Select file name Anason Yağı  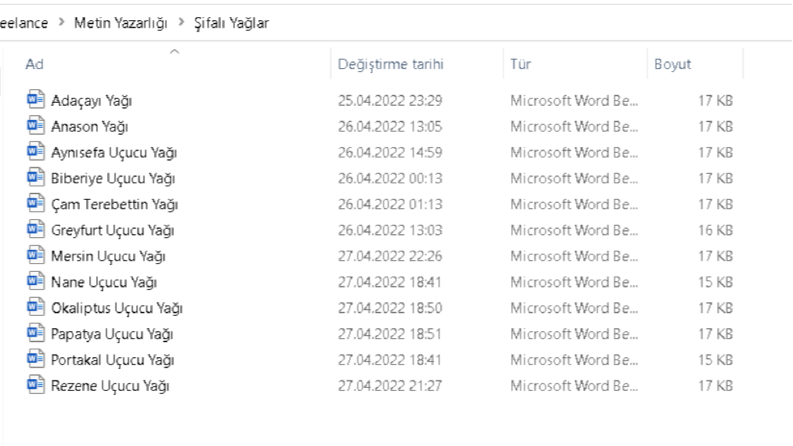coord(90,126)
